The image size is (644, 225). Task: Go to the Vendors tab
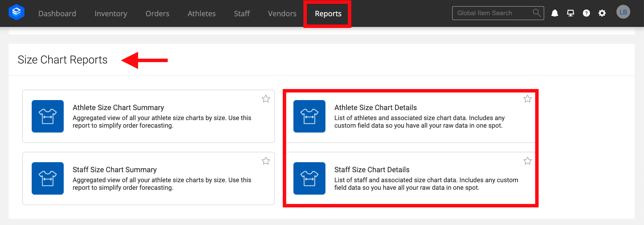point(282,13)
